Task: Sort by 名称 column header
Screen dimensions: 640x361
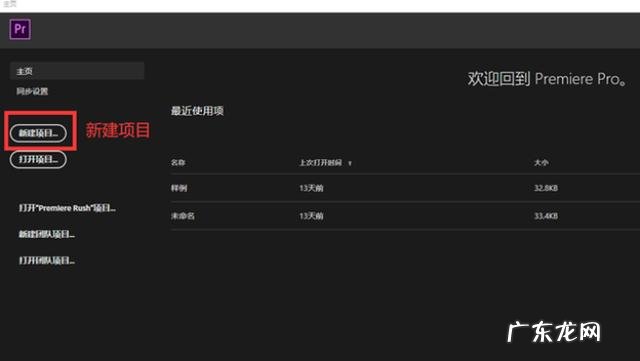Action: [x=178, y=163]
